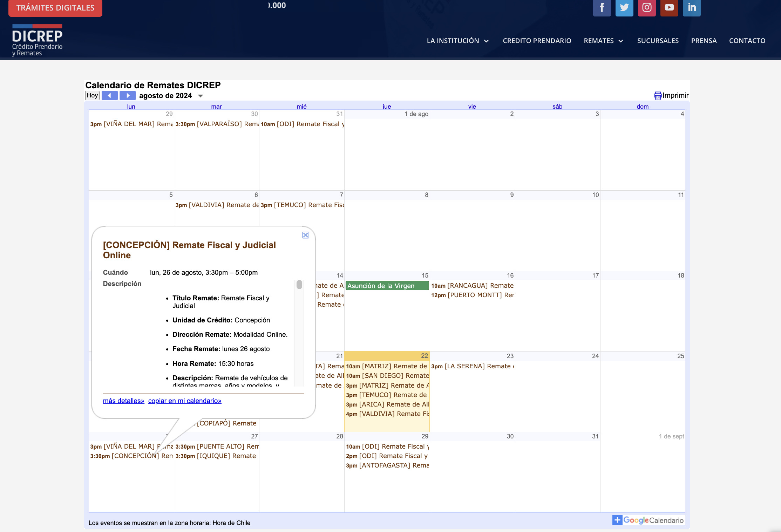Click copiar en mi calendario link
This screenshot has width=781, height=532.
tap(184, 401)
